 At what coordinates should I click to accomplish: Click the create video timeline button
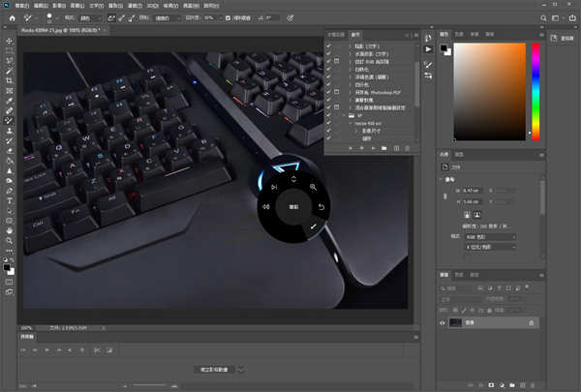(x=214, y=370)
